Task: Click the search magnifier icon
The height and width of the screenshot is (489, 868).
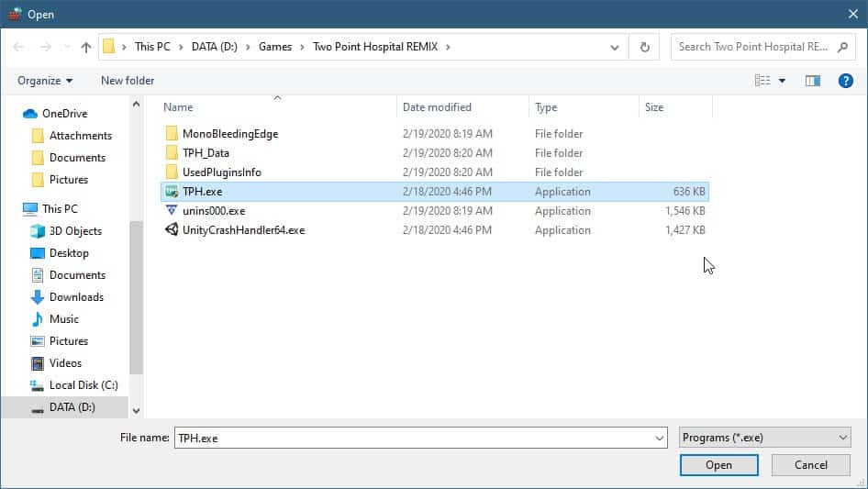Action: tap(842, 47)
